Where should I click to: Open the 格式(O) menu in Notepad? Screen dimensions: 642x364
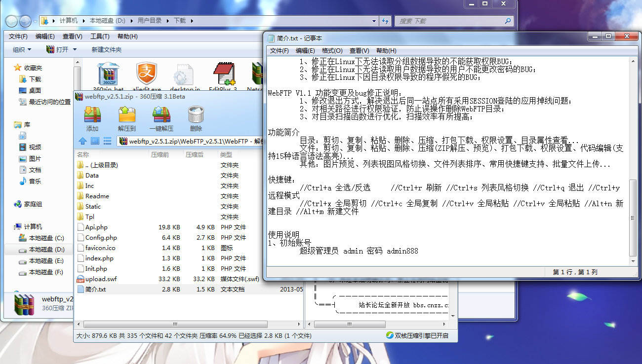click(332, 50)
